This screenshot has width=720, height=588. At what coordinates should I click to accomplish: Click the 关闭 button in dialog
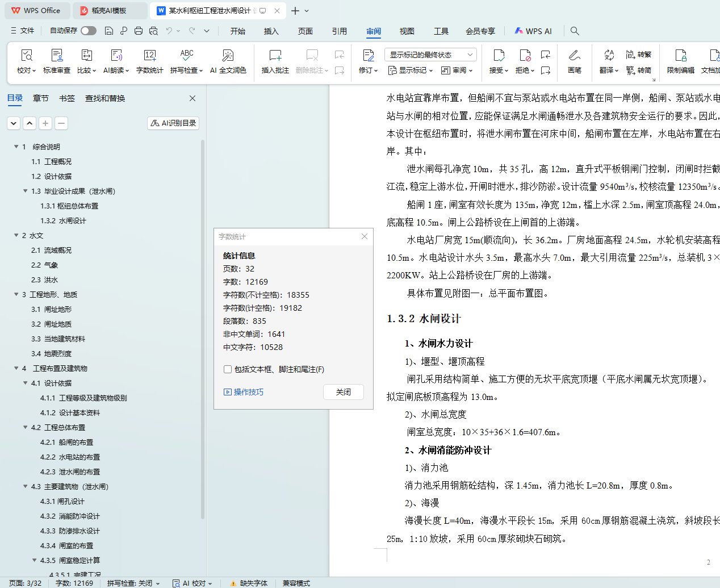[x=343, y=392]
